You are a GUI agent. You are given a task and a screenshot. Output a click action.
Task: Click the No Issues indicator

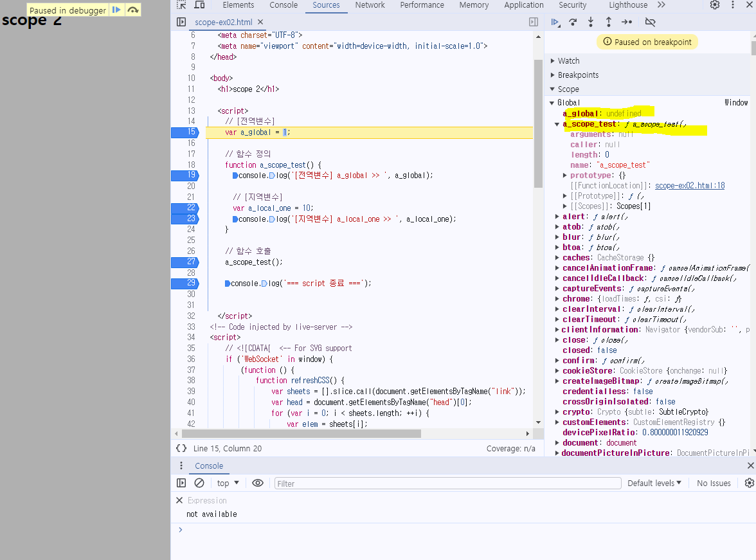714,483
